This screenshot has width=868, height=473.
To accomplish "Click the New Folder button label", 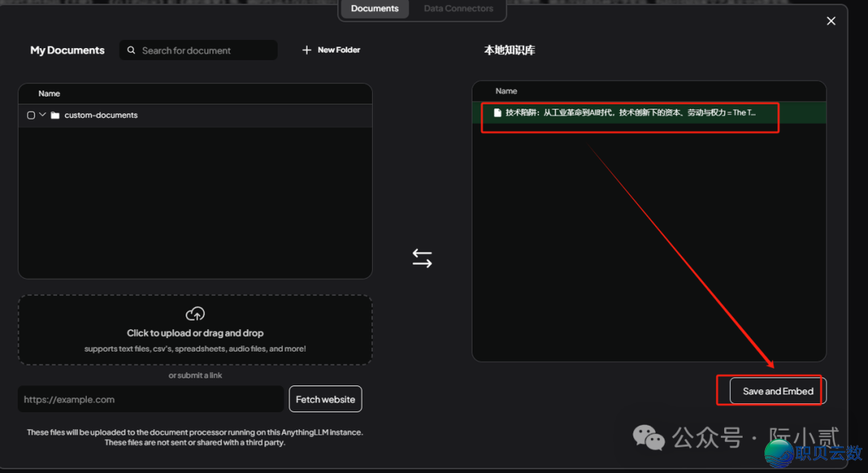I will tap(338, 50).
